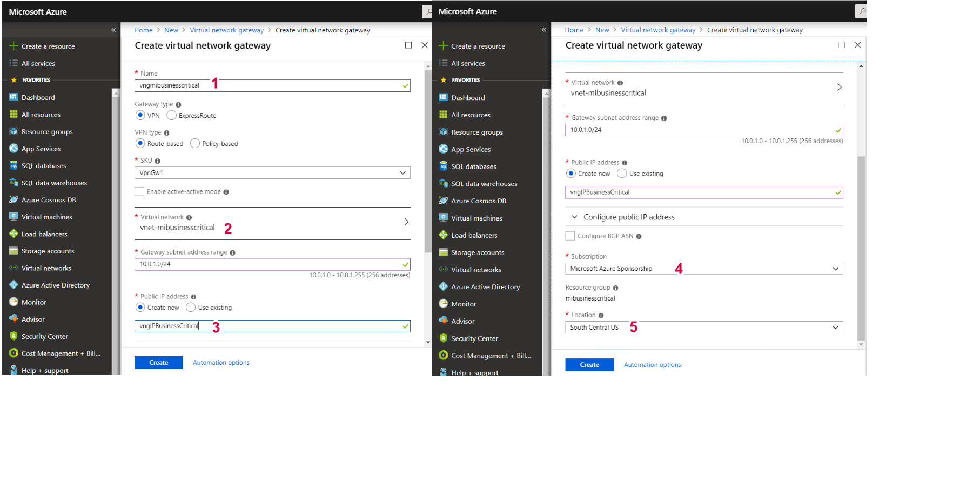Tick the Configure BGP ASN checkbox

(570, 236)
